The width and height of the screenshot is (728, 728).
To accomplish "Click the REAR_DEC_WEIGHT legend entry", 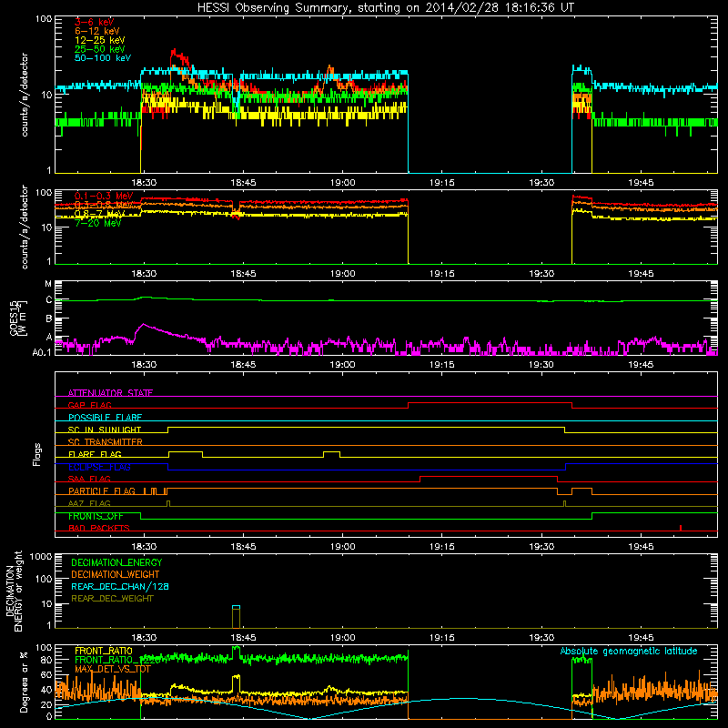I will point(112,599).
